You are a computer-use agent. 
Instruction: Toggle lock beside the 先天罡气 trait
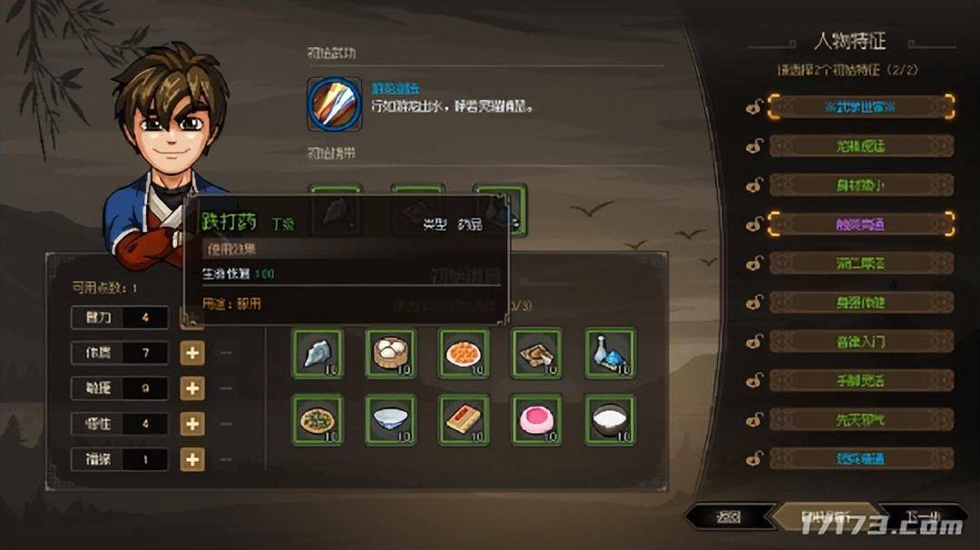tap(754, 419)
